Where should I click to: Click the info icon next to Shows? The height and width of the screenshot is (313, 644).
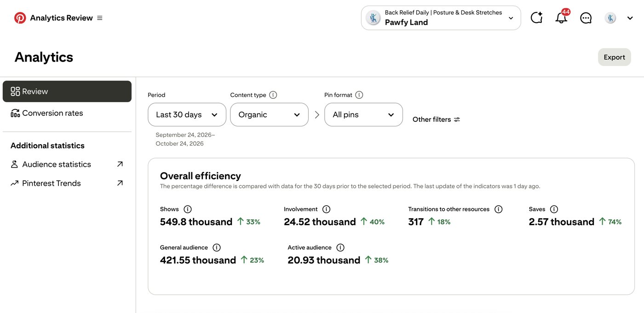coord(188,209)
